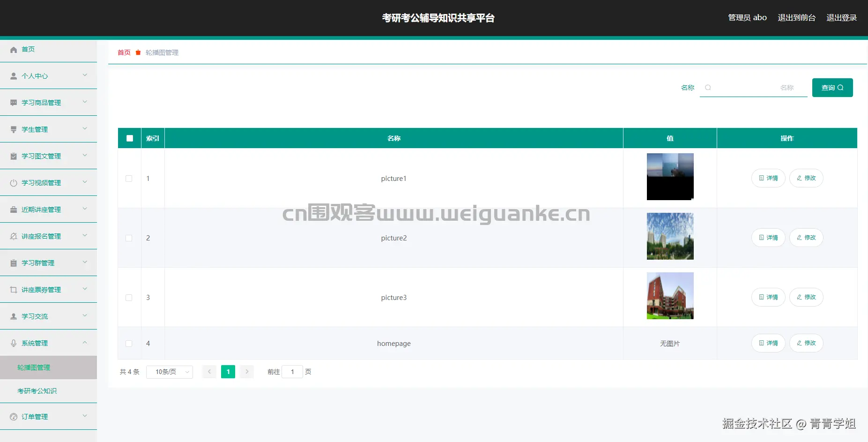
Task: Open the 10条/页 page size dropdown
Action: pos(169,371)
